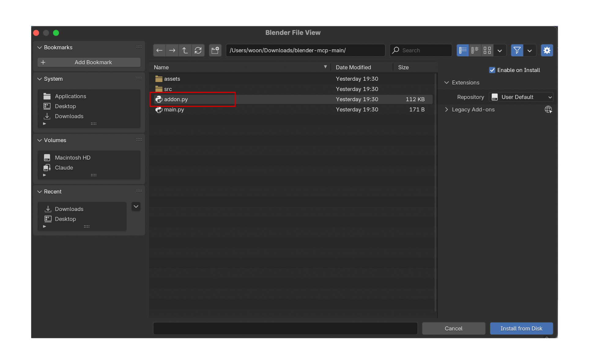Switch to thumbnail display mode
This screenshot has height=364, width=589.
click(487, 50)
